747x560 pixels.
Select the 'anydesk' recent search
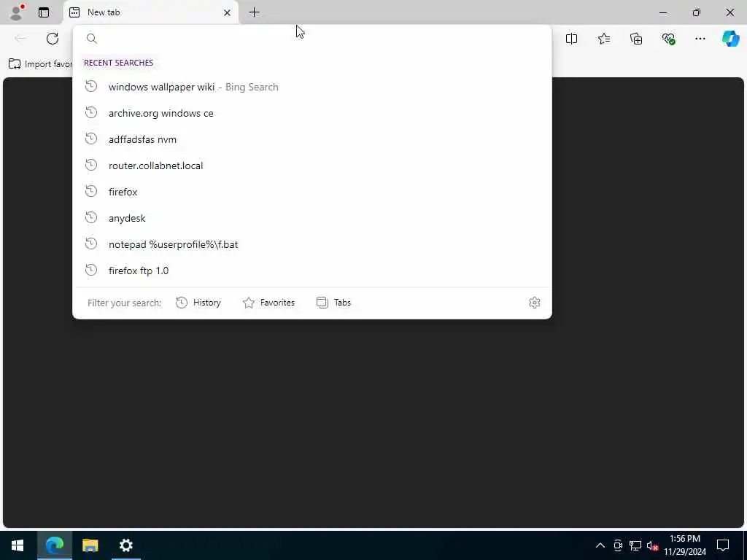(312, 217)
